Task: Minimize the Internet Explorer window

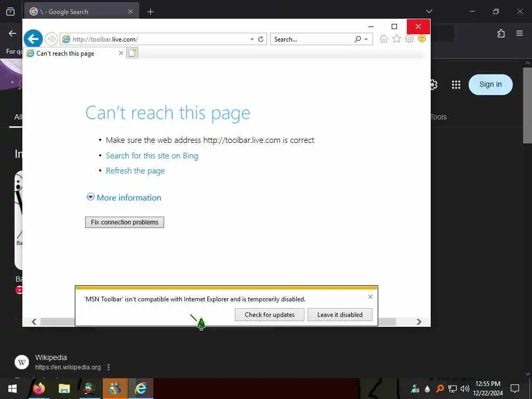Action: click(371, 26)
